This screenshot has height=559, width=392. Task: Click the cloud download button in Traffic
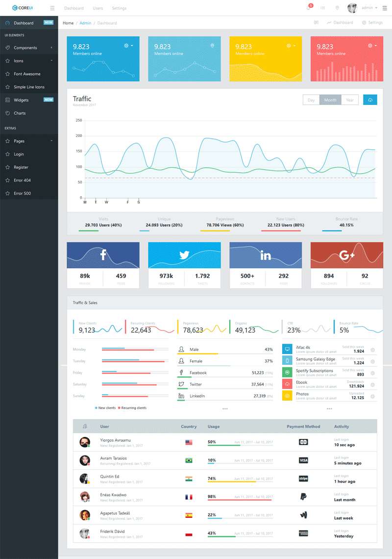coord(370,100)
